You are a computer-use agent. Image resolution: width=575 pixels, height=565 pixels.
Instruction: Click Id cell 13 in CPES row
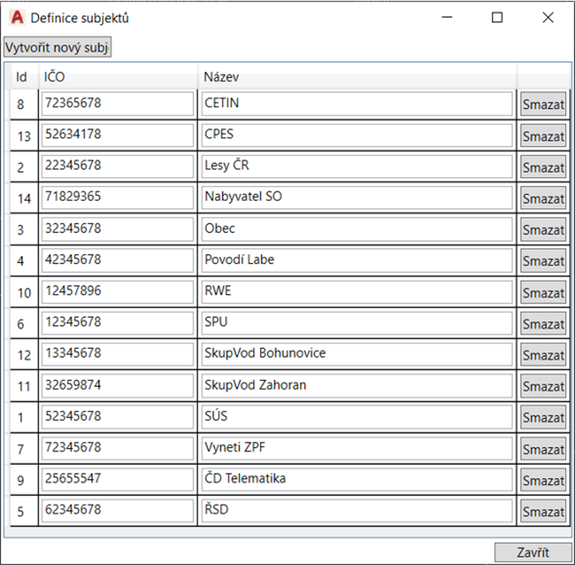coord(24,136)
